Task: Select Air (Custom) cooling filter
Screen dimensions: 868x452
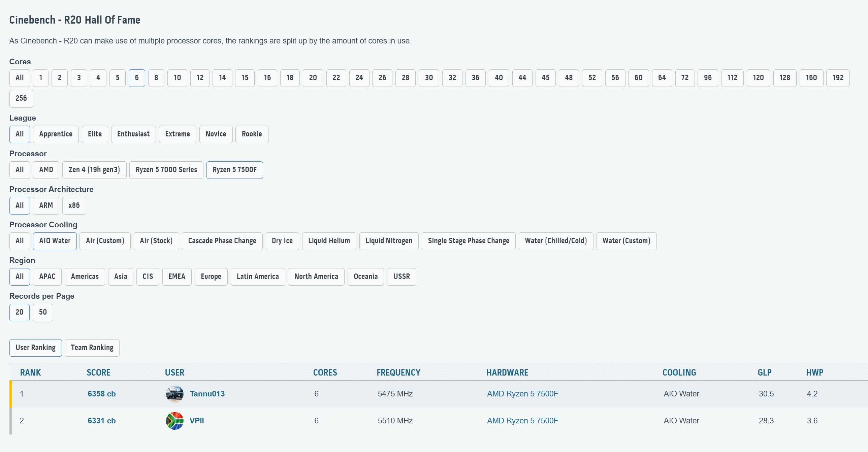Action: [105, 241]
